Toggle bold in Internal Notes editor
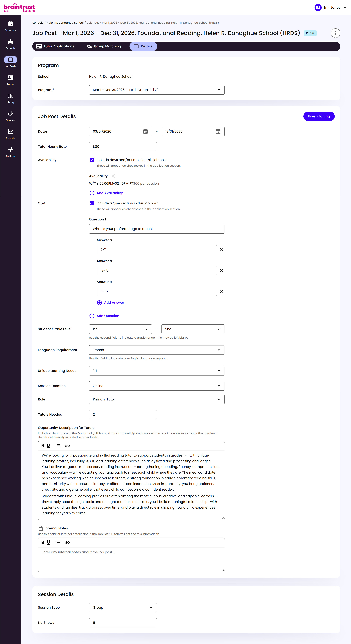The image size is (351, 644). point(43,543)
